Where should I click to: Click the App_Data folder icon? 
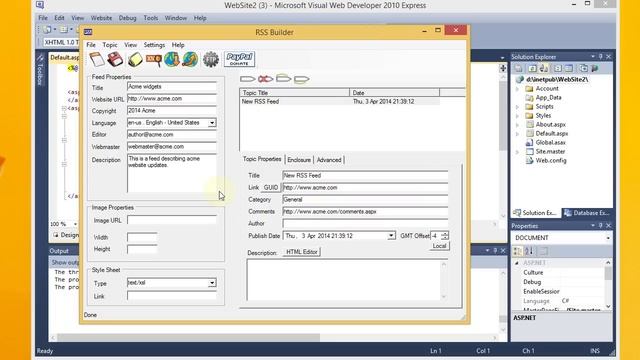click(x=529, y=98)
